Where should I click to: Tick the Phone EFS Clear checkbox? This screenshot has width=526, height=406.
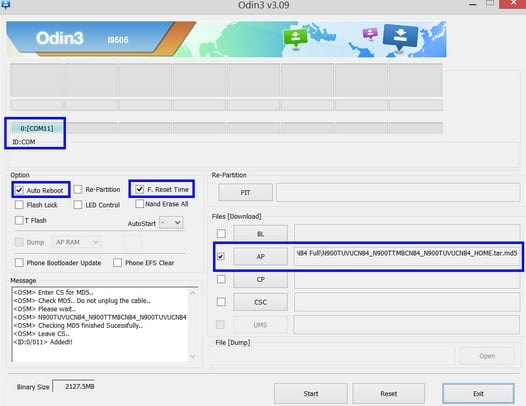[117, 262]
